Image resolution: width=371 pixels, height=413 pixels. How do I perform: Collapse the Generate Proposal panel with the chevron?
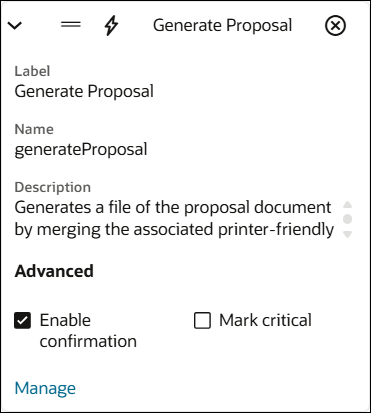15,25
